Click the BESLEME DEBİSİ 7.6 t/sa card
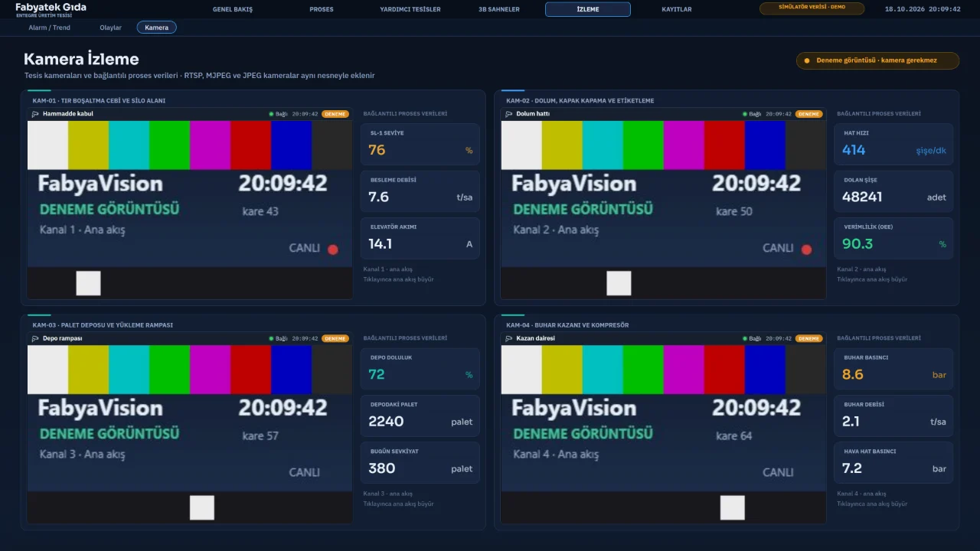 click(x=420, y=191)
